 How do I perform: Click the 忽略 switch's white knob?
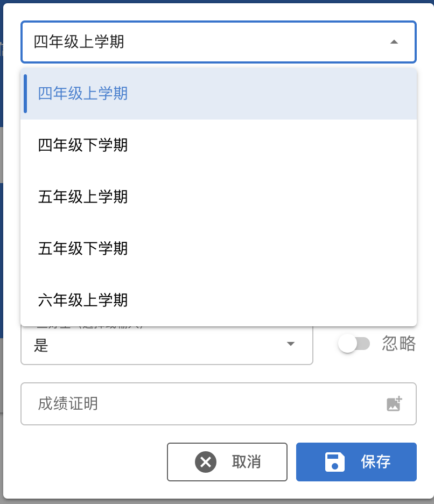click(347, 344)
